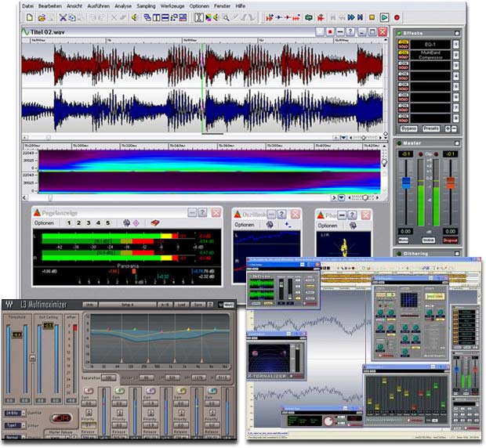Open the 24 Bits Quantize dropdown in L3
Image resolution: width=486 pixels, height=448 pixels.
coord(15,413)
